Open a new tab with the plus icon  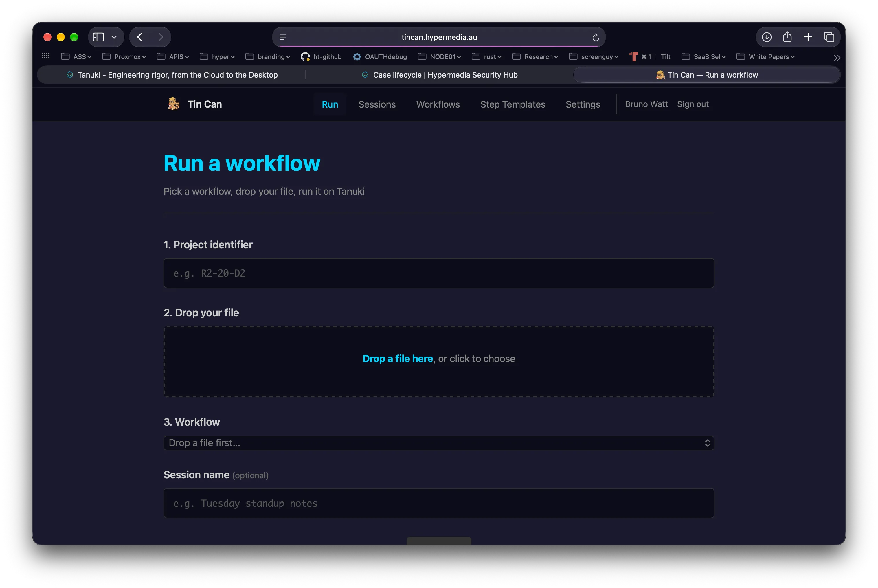808,37
